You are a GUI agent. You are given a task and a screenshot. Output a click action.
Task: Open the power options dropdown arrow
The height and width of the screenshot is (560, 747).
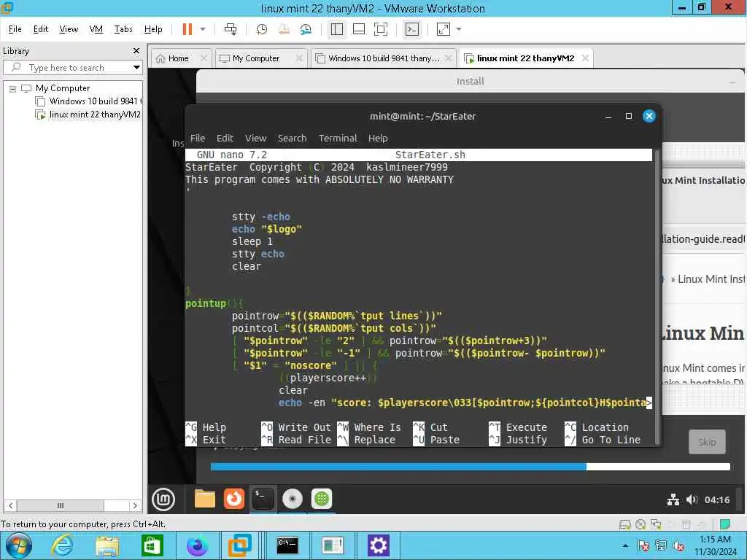pyautogui.click(x=203, y=29)
